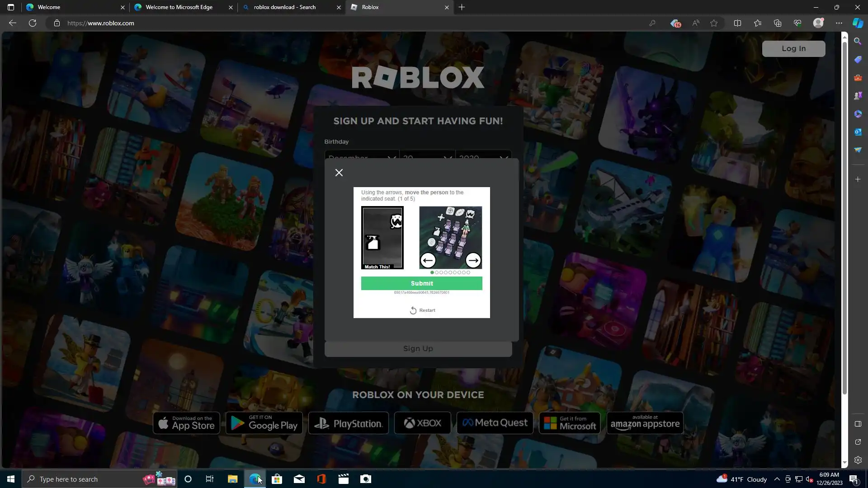Screen dimensions: 868x488
Task: Open the Browser essentials heart icon
Action: click(797, 23)
